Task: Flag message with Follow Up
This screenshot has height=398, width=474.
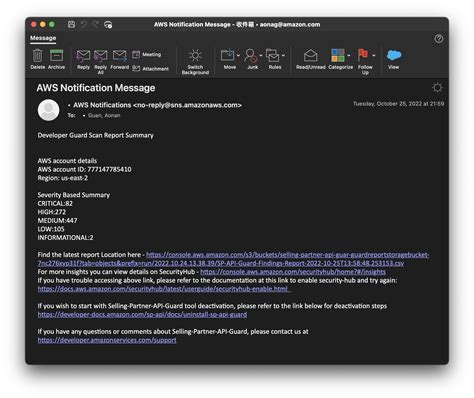Action: [x=363, y=61]
